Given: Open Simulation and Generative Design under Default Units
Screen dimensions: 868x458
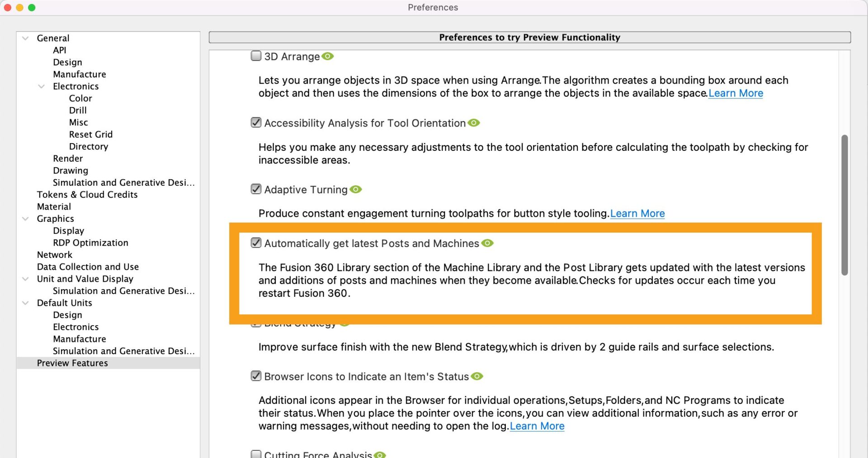Looking at the screenshot, I should [x=123, y=351].
